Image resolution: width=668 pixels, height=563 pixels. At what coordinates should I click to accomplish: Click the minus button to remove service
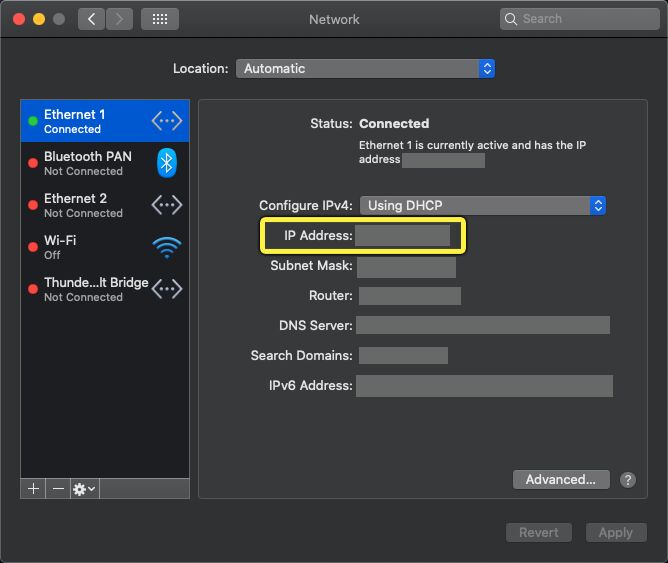coord(58,488)
